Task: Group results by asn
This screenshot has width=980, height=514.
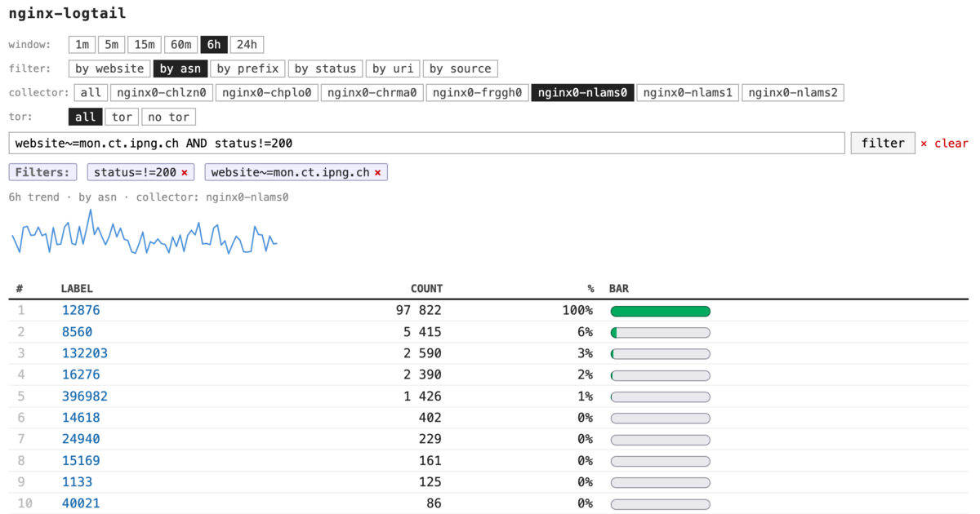Action: 180,69
